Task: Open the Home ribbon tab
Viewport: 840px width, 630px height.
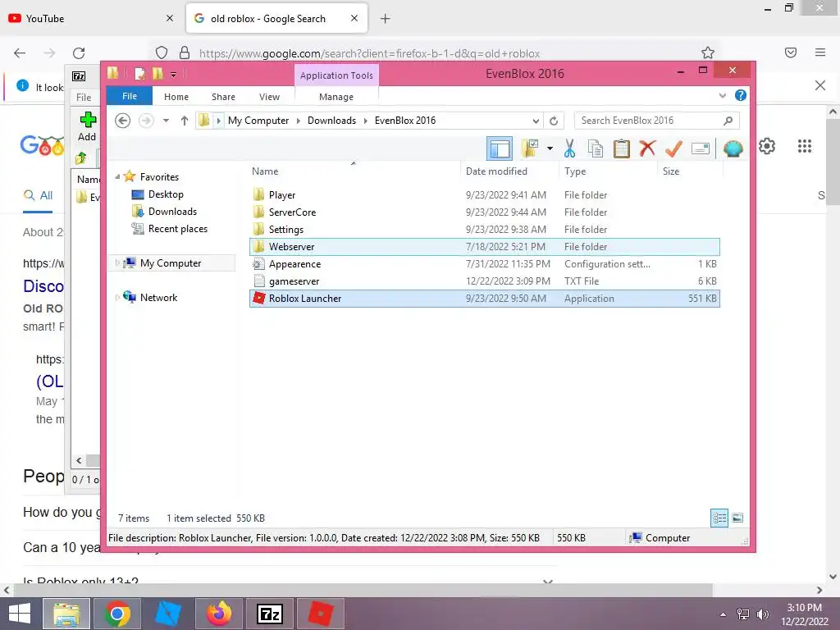Action: pyautogui.click(x=176, y=97)
